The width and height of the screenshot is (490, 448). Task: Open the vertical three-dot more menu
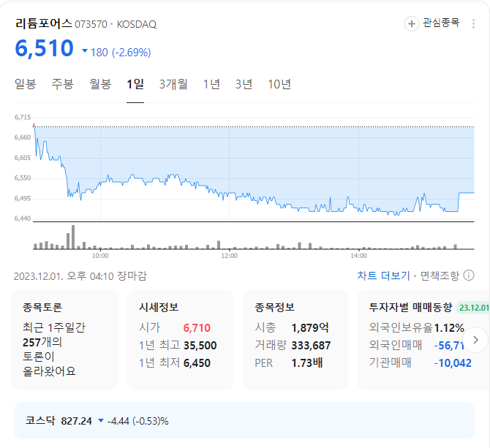(x=473, y=23)
